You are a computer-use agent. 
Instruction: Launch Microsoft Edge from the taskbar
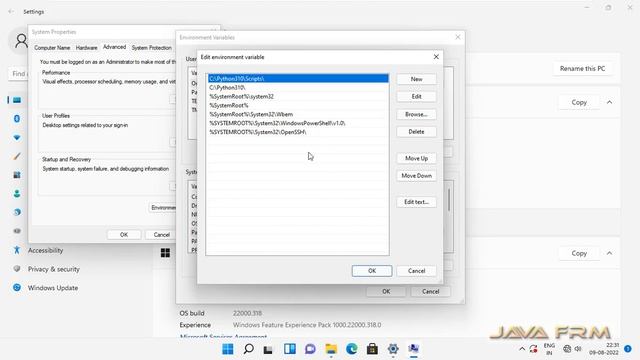click(351, 349)
